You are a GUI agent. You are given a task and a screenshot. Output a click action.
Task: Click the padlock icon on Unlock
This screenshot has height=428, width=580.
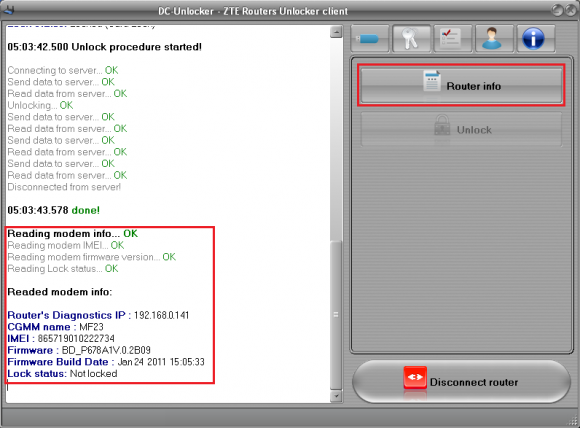click(442, 125)
